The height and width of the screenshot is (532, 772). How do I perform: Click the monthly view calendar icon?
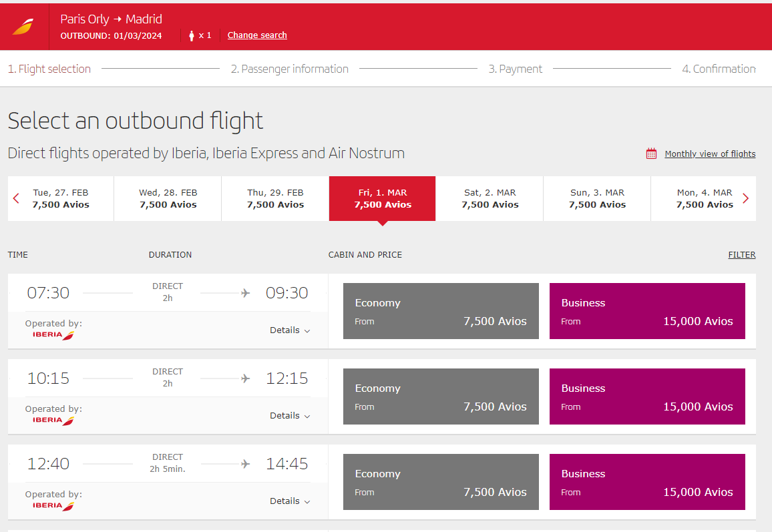pyautogui.click(x=651, y=154)
